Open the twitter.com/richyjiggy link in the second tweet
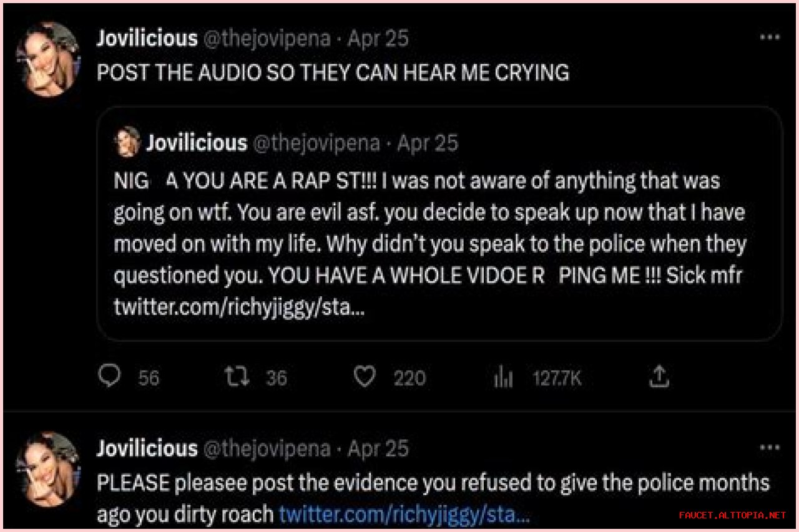The width and height of the screenshot is (799, 532). coord(404,515)
